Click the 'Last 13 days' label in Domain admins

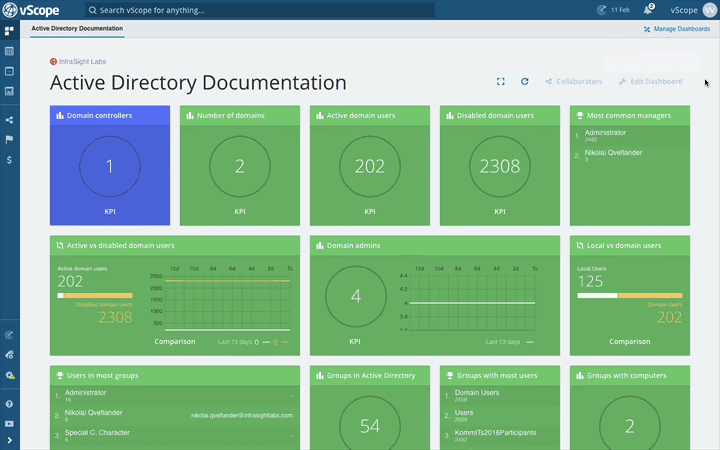[x=503, y=342]
